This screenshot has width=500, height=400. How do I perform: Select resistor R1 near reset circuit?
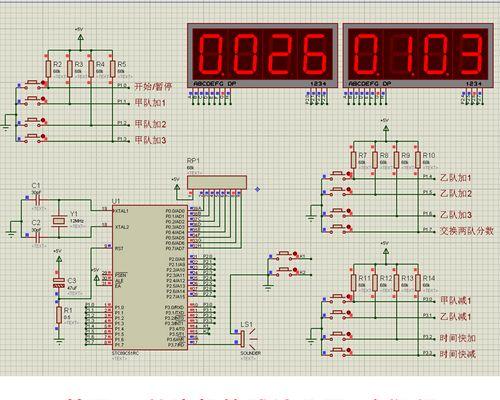coord(59,315)
